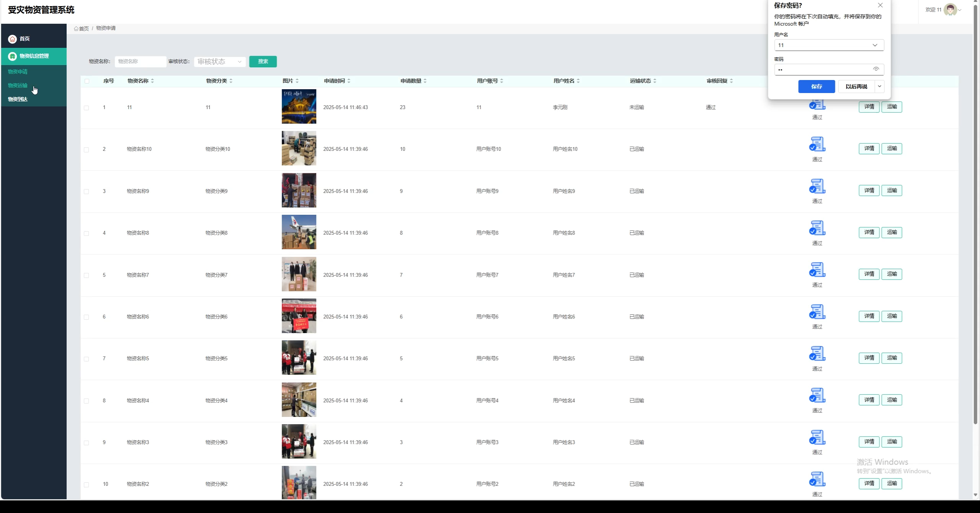Open the 审核状态 dropdown
This screenshot has width=980, height=513.
pos(220,62)
